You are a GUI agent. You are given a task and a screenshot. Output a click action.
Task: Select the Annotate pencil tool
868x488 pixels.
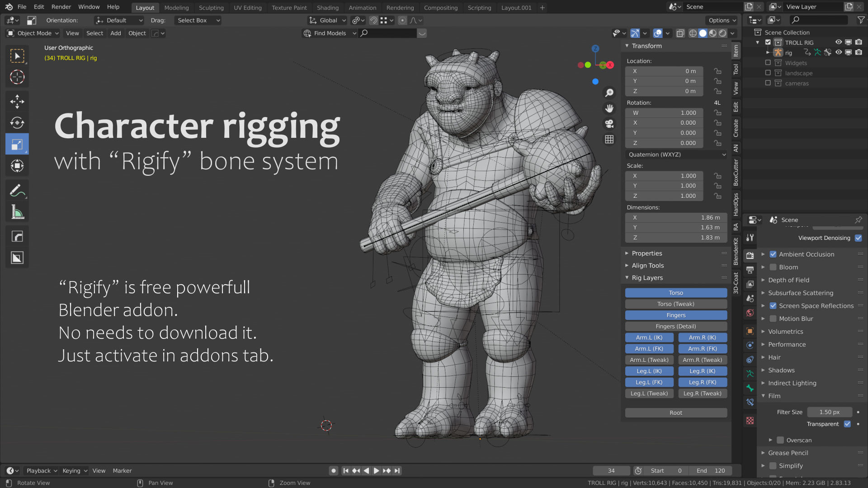pyautogui.click(x=17, y=191)
